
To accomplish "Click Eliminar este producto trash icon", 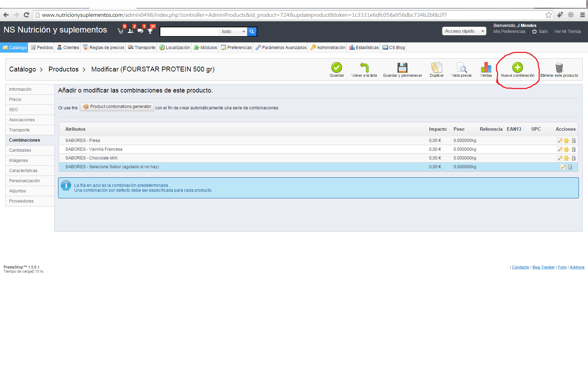I will (x=559, y=67).
